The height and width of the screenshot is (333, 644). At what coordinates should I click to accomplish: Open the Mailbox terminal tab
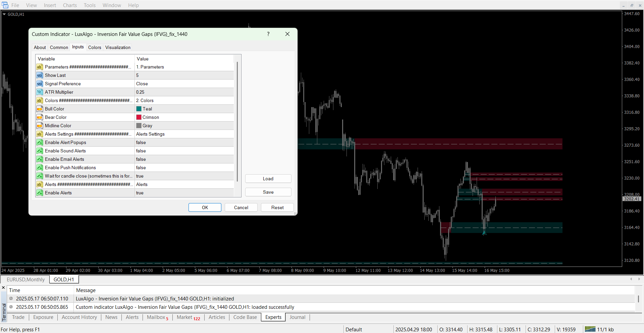[x=158, y=317]
